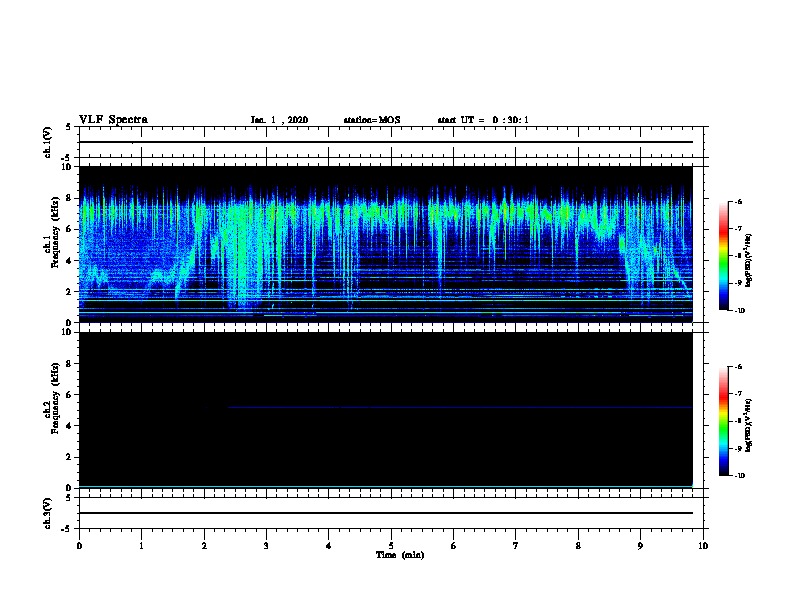The height and width of the screenshot is (612, 792).
Task: Click the ch.2 spectrogram color bar
Action: [x=723, y=421]
